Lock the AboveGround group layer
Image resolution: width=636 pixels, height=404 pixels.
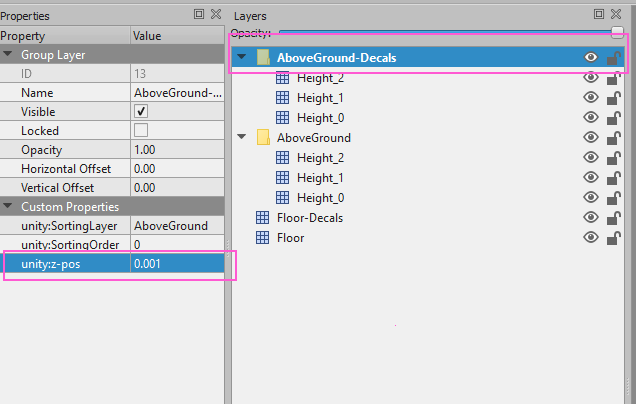[614, 138]
